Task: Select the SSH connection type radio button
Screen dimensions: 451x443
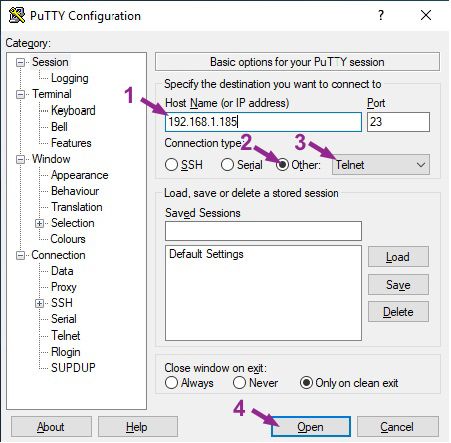Action: [171, 165]
